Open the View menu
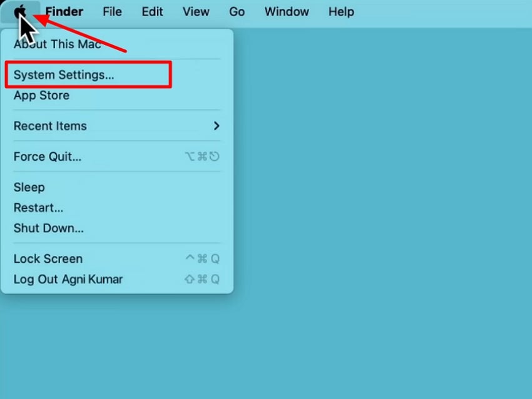The width and height of the screenshot is (532, 399). click(x=196, y=11)
